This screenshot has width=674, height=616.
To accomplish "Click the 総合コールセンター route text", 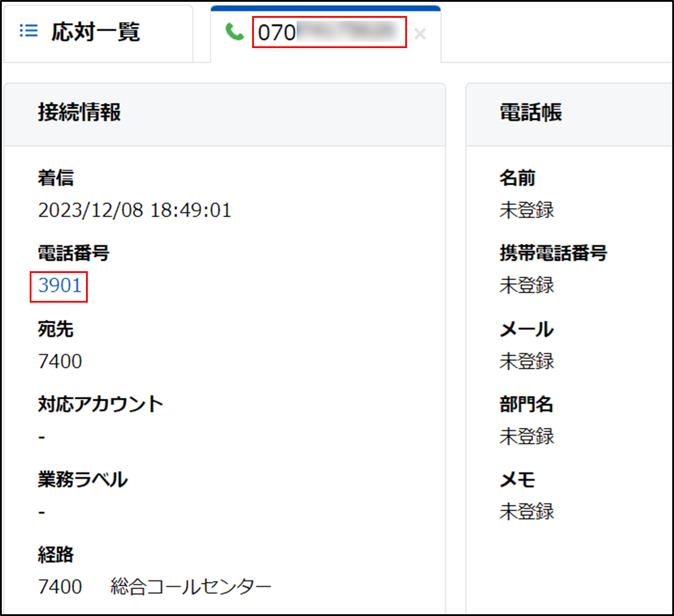I will [190, 587].
